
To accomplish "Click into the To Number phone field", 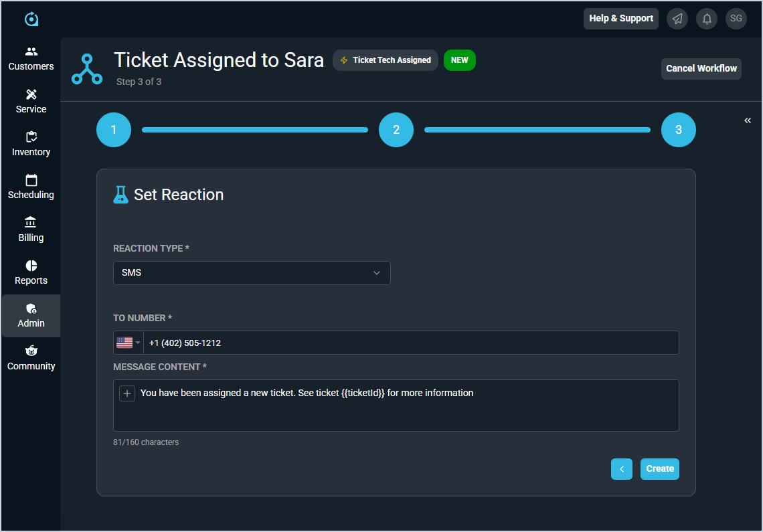I will point(411,343).
